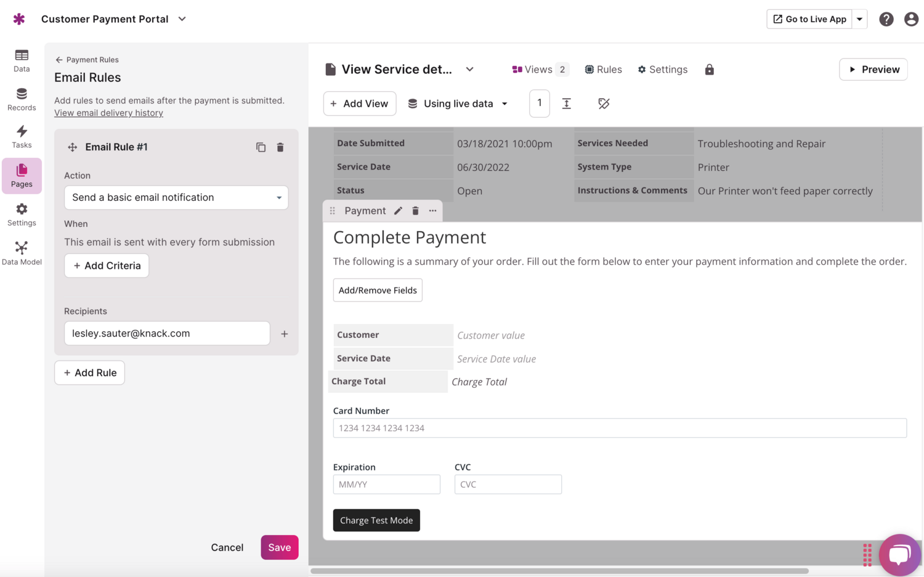The width and height of the screenshot is (924, 577).
Task: Delete Email Rule #1 with the trash icon
Action: click(280, 147)
